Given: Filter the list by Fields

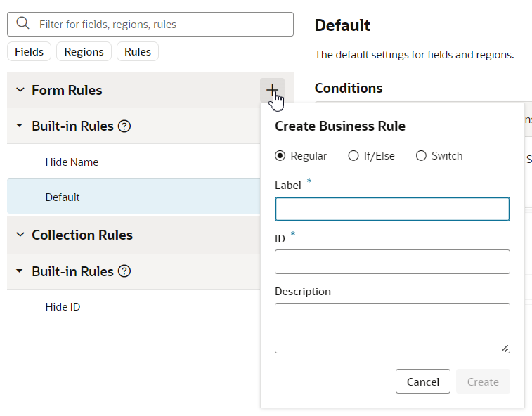Looking at the screenshot, I should click(29, 51).
